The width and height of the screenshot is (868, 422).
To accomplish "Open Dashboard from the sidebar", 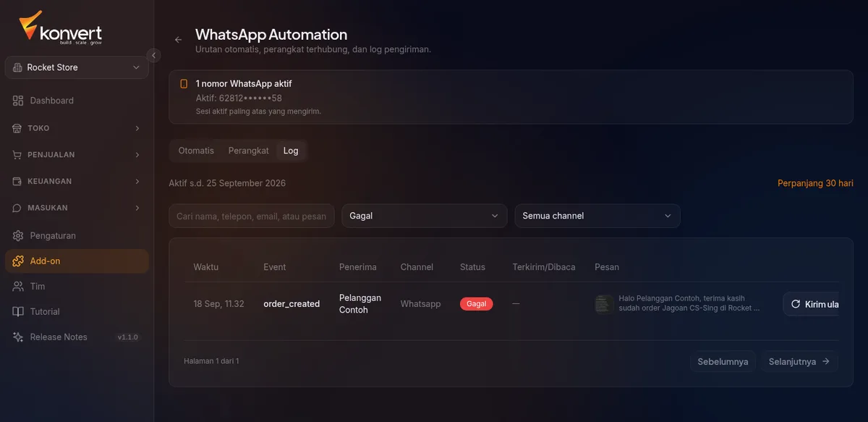I will pos(77,101).
